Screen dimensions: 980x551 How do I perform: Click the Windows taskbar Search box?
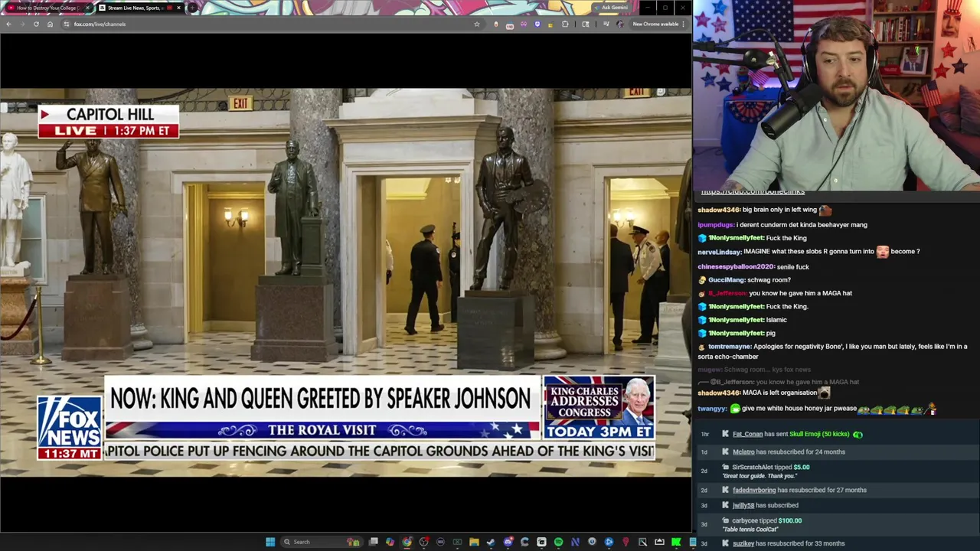click(x=322, y=542)
